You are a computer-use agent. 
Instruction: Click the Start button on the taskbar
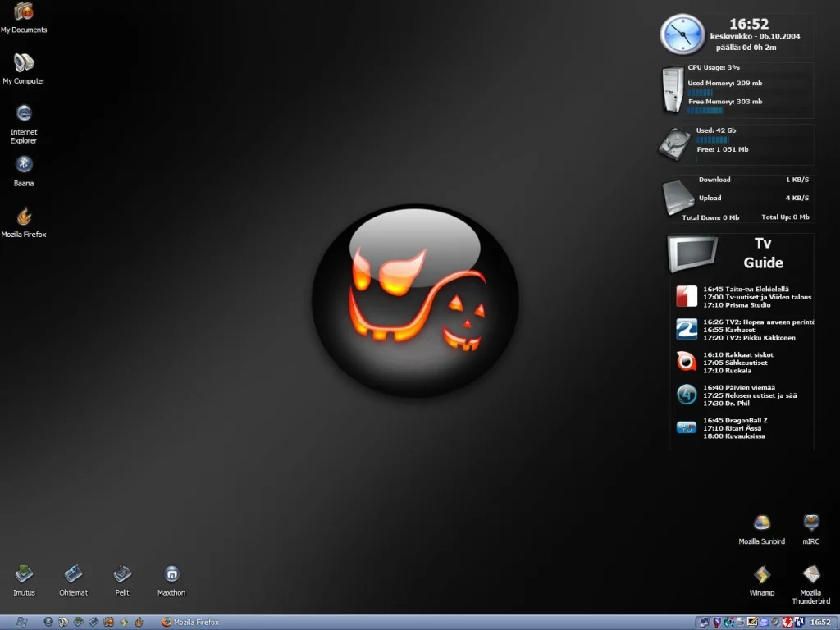click(21, 622)
